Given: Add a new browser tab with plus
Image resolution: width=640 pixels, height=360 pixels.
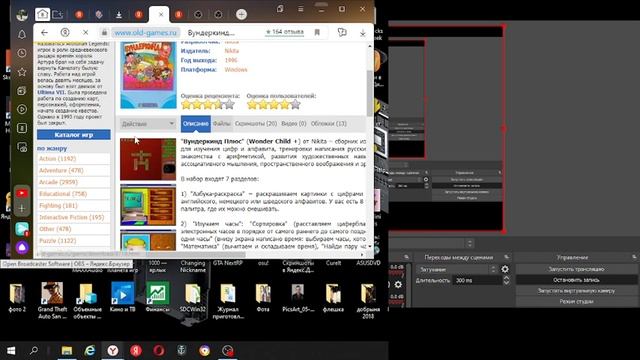Looking at the screenshot, I should [241, 14].
